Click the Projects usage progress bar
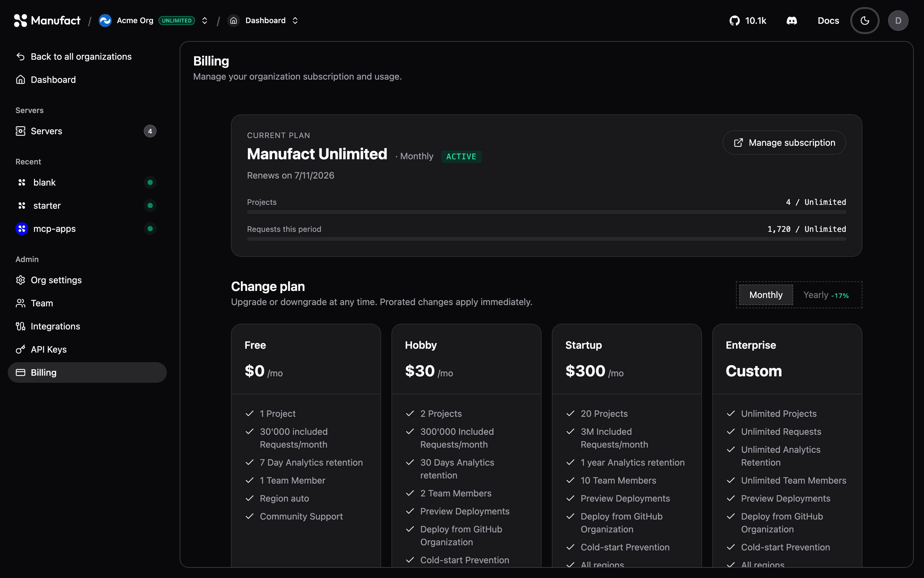This screenshot has height=578, width=924. 546,212
